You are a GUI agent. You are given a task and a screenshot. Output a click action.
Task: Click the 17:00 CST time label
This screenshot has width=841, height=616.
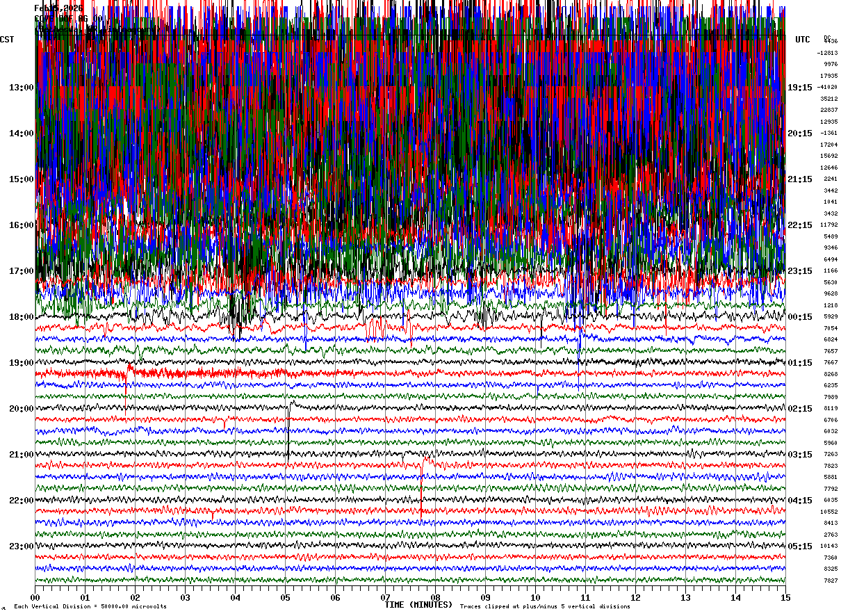[x=22, y=271]
